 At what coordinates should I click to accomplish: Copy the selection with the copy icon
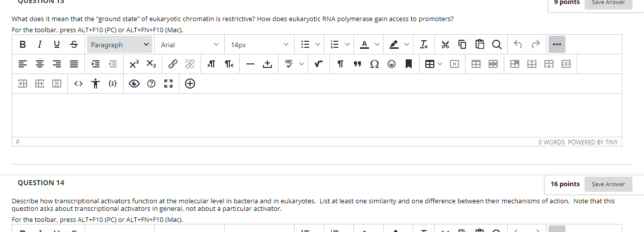click(x=462, y=45)
